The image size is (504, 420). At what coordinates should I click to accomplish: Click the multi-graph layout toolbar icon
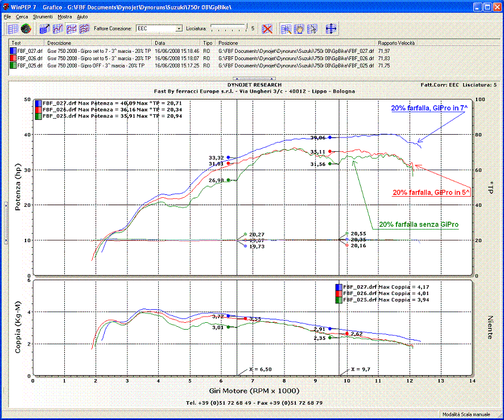click(x=85, y=28)
